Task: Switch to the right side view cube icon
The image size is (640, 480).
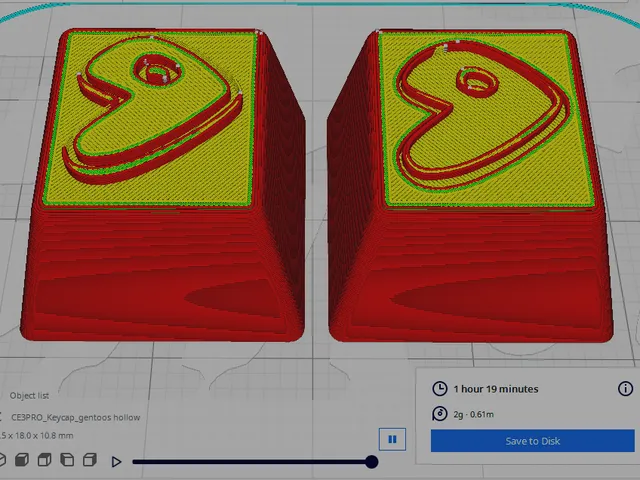Action: tap(89, 460)
